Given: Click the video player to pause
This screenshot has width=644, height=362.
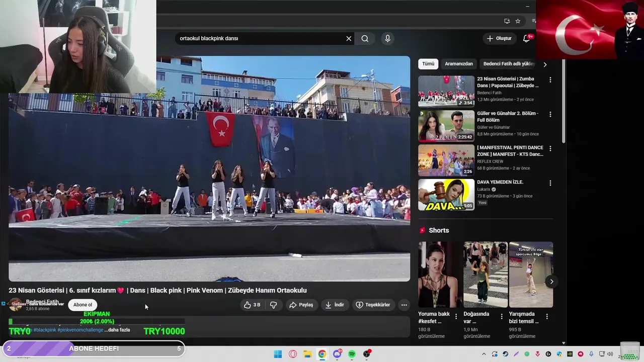Looking at the screenshot, I should (x=209, y=168).
